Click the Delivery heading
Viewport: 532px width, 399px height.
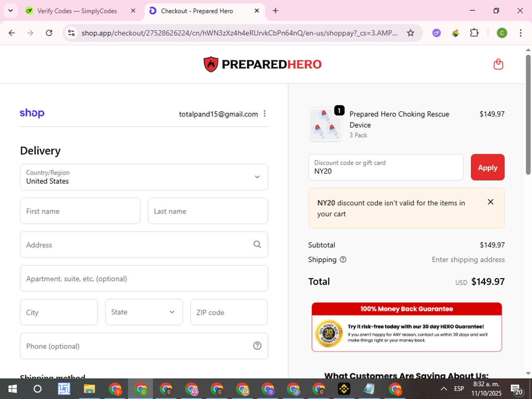coord(40,151)
